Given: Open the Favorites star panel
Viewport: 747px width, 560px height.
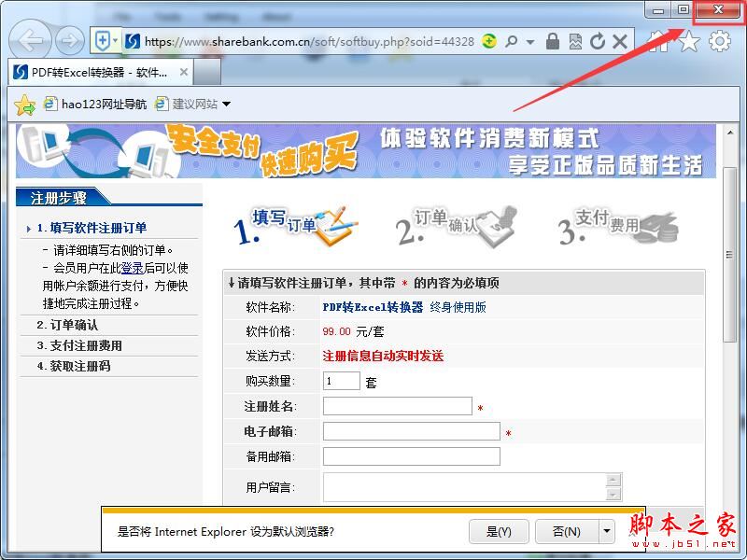Looking at the screenshot, I should (x=691, y=40).
